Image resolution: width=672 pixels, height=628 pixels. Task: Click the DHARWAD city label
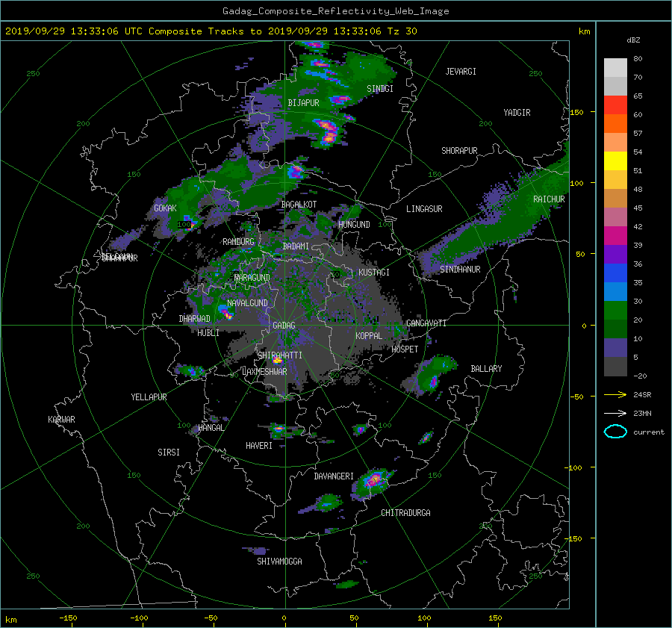(x=194, y=319)
